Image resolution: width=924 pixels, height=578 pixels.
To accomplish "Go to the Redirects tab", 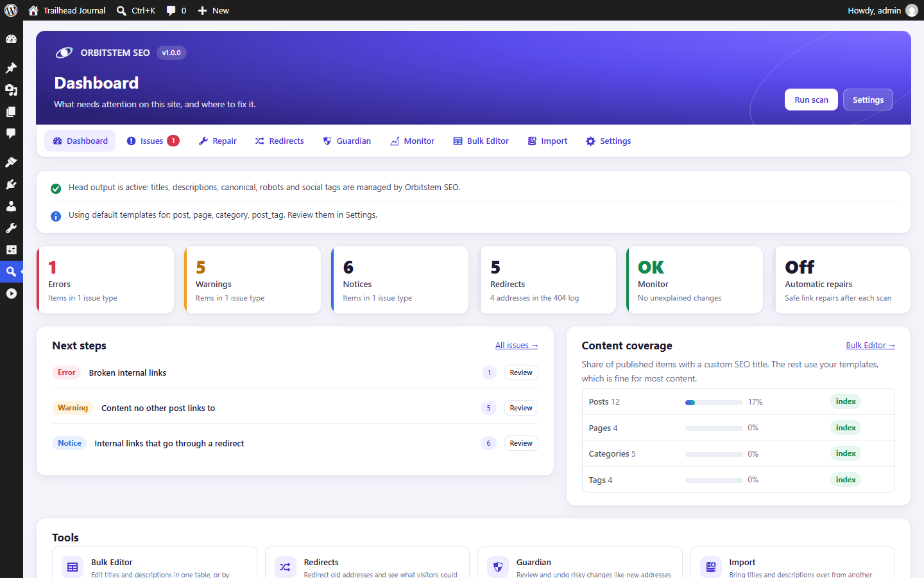I will tap(280, 141).
